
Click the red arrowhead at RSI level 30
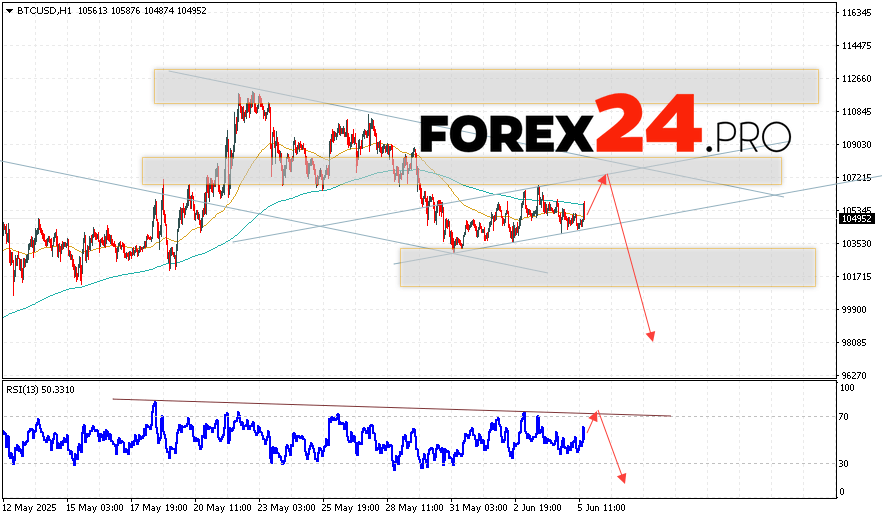click(x=622, y=480)
